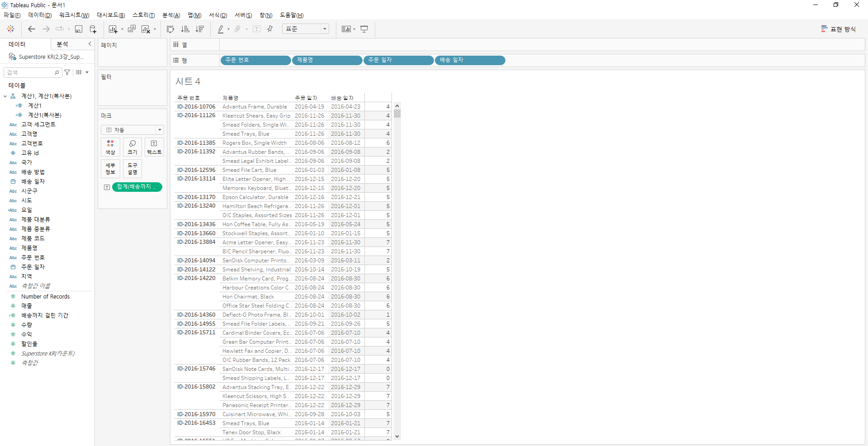Click the Size (크기) marks card button
Viewport: 868px width, 446px height.
[132, 147]
